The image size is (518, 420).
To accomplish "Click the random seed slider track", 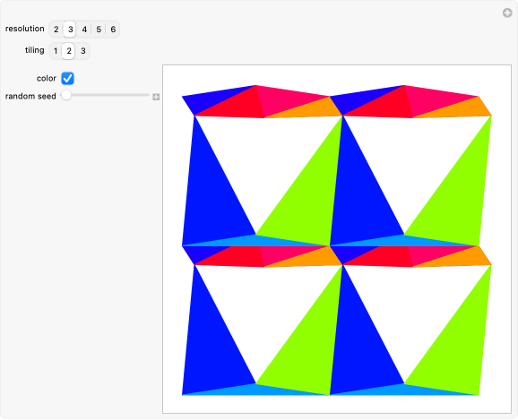I will coord(106,95).
